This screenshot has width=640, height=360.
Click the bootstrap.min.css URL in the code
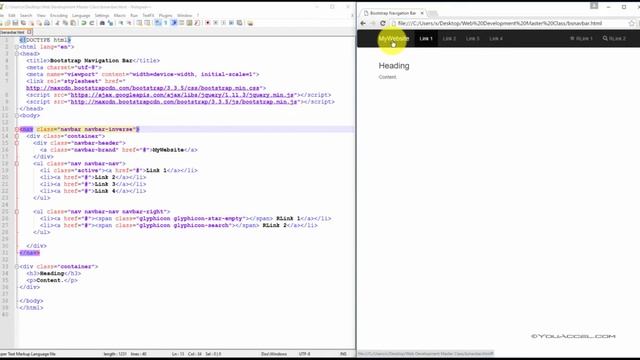point(143,88)
